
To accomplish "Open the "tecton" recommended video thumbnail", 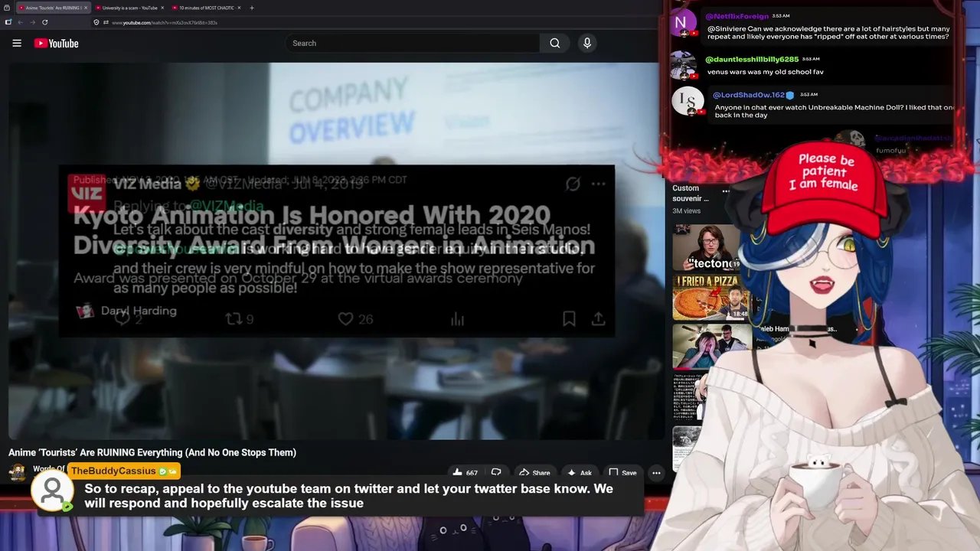I will tap(706, 247).
